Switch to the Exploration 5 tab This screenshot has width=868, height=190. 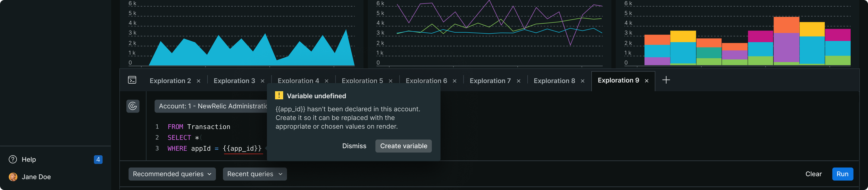point(362,81)
